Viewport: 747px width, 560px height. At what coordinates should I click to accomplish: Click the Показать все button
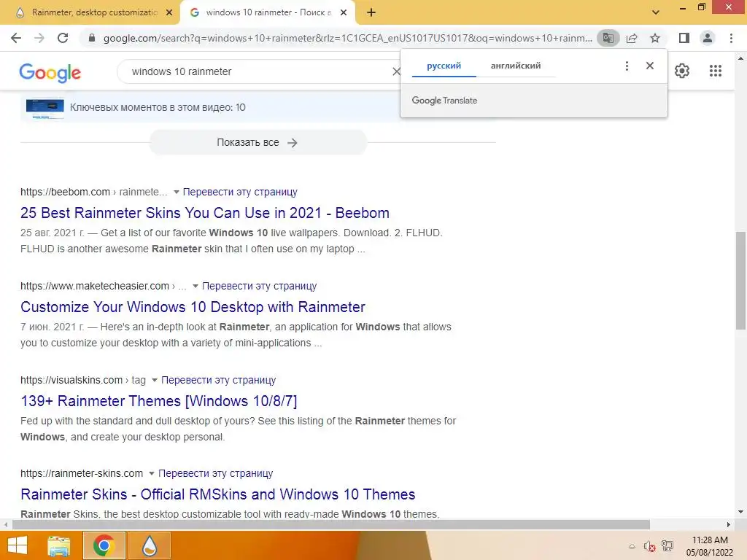tap(258, 142)
